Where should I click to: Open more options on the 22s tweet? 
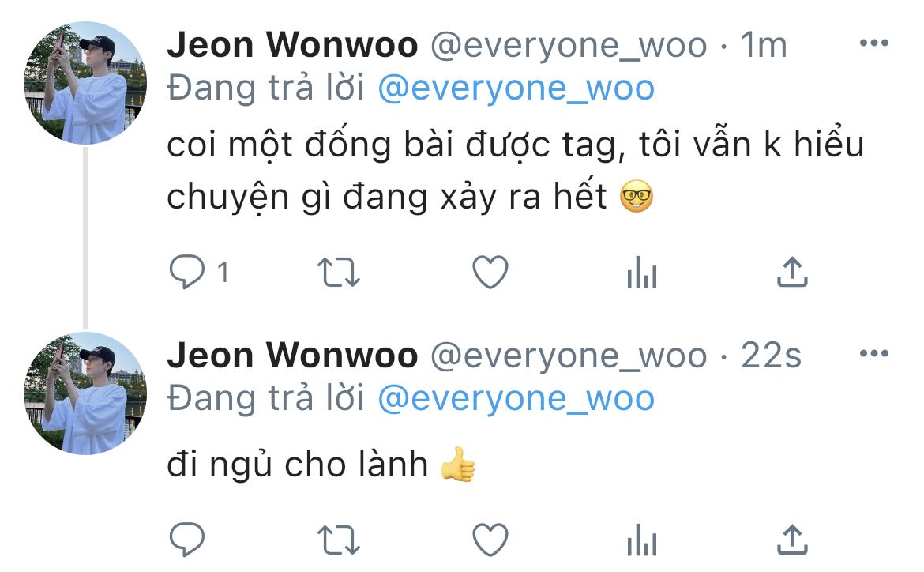click(x=874, y=353)
